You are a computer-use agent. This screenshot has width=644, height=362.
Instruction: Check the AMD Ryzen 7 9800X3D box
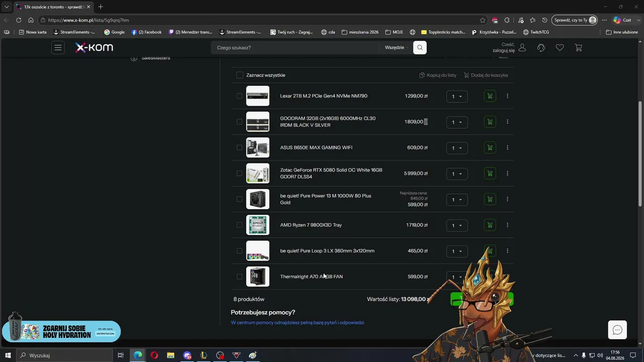[239, 225]
